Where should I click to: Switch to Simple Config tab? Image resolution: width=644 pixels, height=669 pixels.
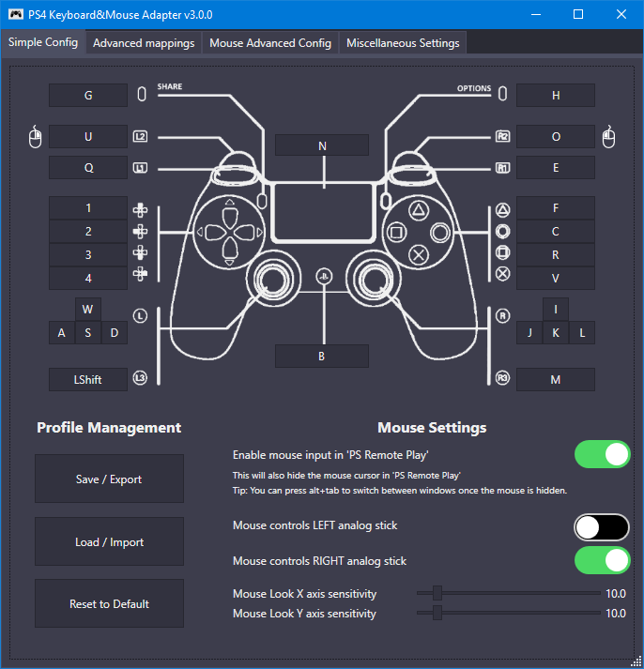(43, 42)
